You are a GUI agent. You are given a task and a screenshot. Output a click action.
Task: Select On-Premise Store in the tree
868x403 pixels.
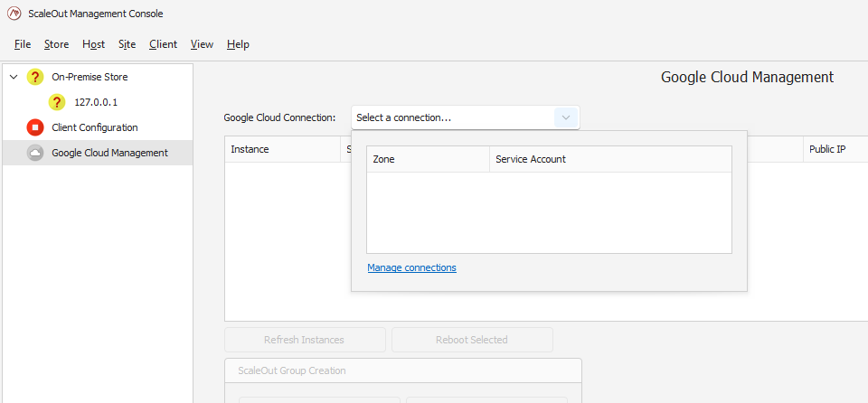click(x=90, y=77)
